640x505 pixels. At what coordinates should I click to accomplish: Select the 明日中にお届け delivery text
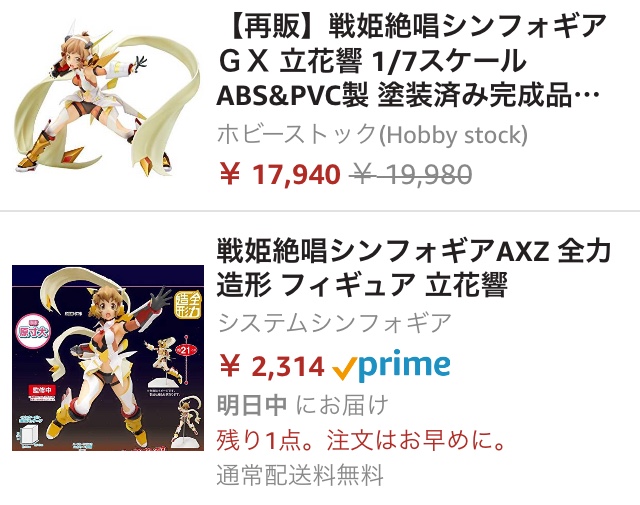click(x=302, y=405)
